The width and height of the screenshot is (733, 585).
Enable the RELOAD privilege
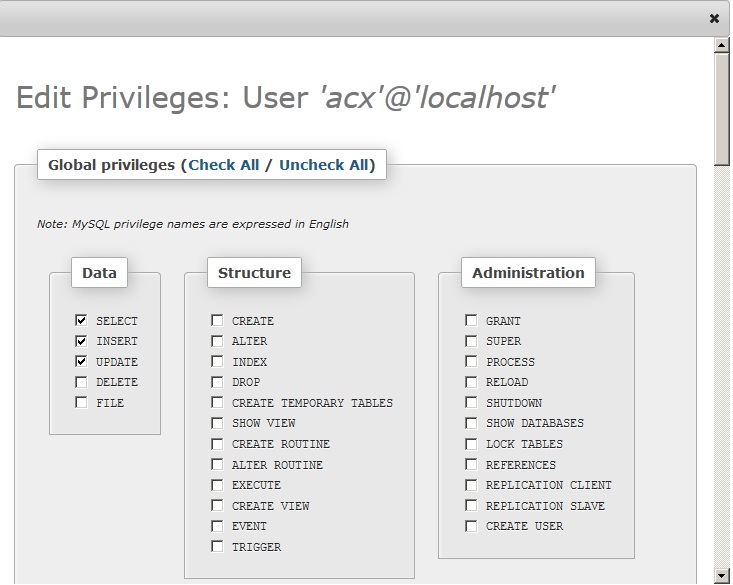click(471, 382)
